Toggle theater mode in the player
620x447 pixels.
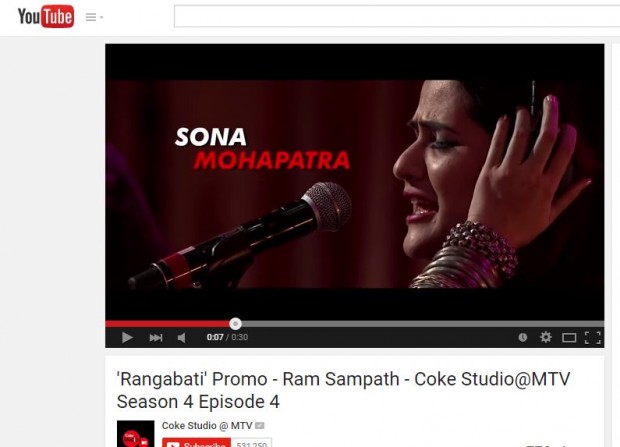click(569, 338)
